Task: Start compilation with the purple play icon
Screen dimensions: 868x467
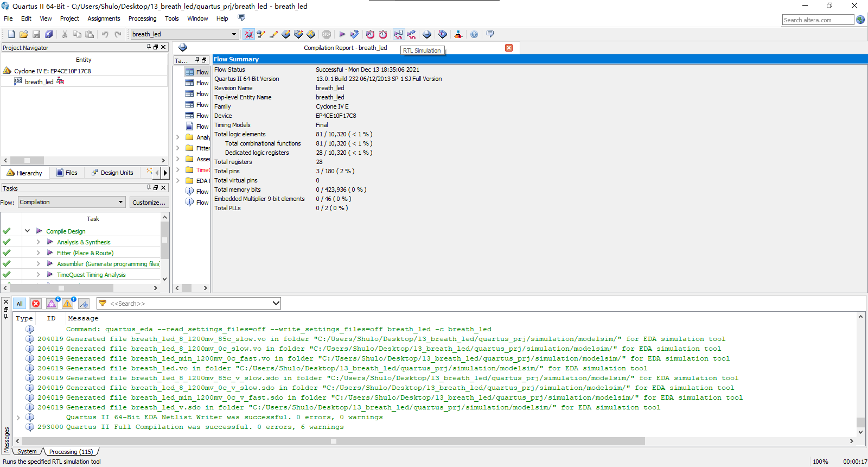Action: tap(342, 34)
